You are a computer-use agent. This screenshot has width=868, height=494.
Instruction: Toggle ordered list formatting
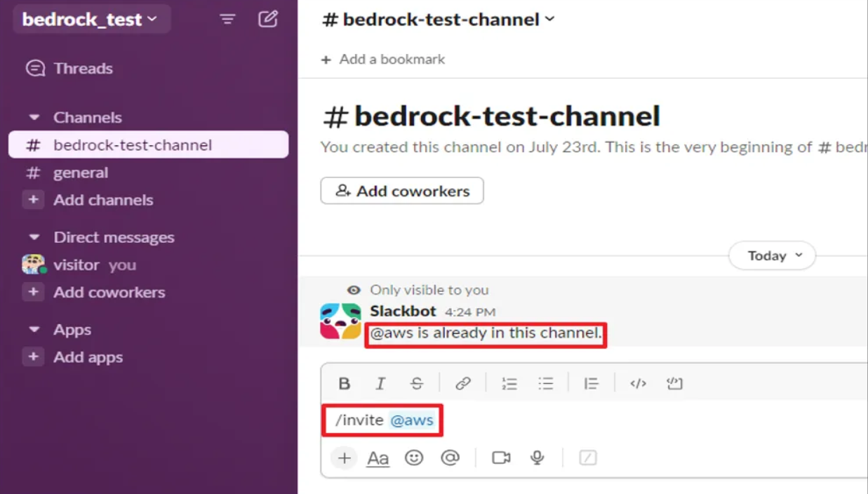pos(509,383)
